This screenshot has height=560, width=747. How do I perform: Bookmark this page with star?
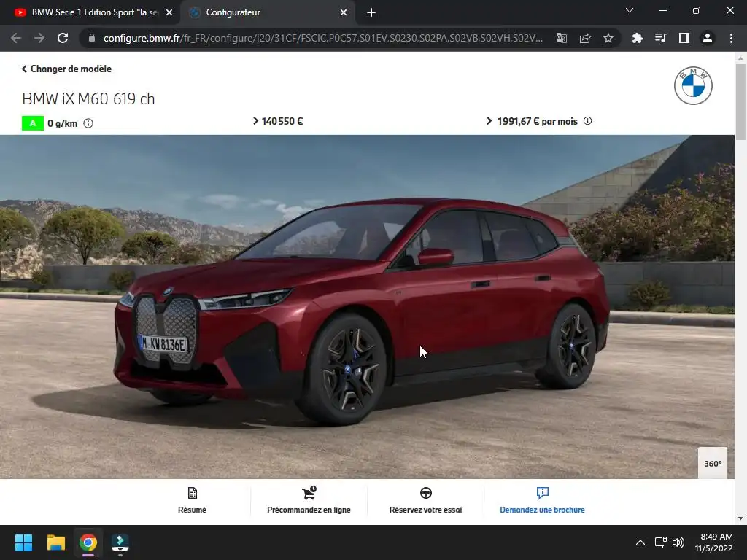[x=608, y=38]
